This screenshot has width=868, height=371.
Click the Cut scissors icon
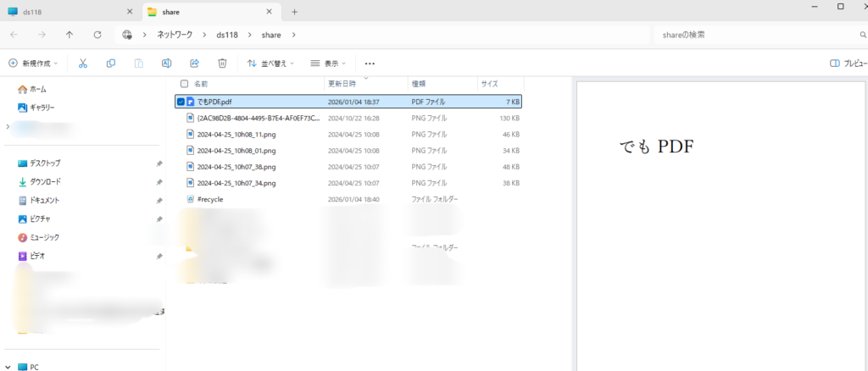[83, 64]
